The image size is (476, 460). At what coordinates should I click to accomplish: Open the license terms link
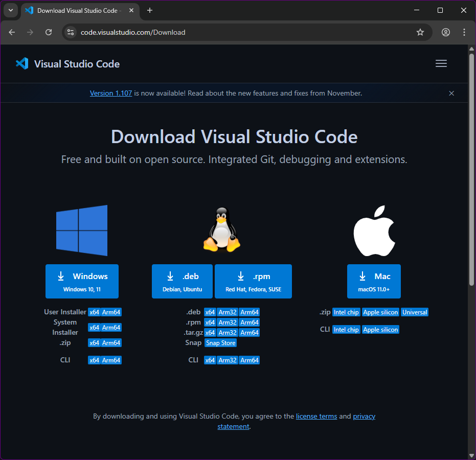pos(316,416)
